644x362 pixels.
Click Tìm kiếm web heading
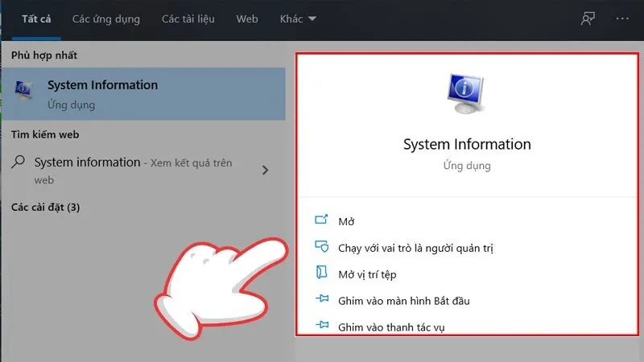pos(45,134)
